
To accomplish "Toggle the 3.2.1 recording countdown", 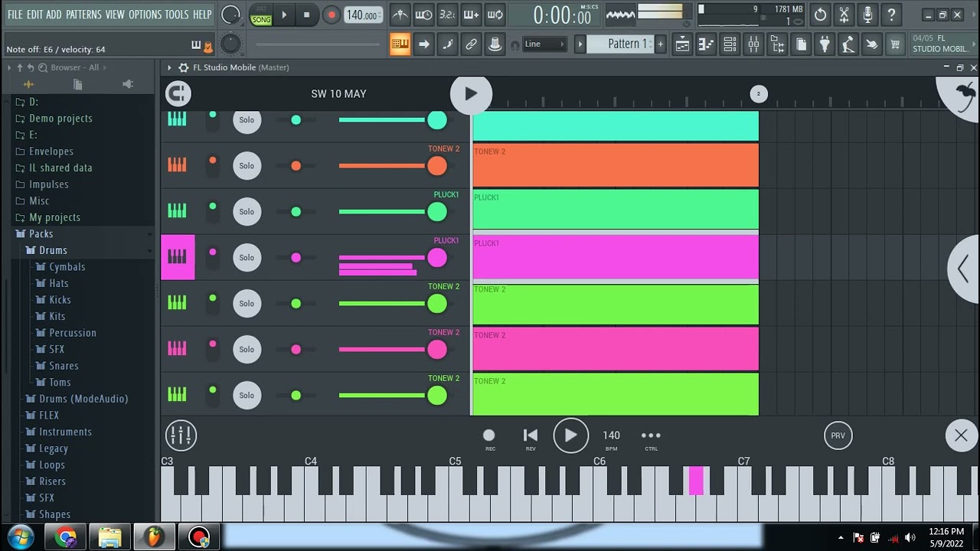I will (447, 15).
